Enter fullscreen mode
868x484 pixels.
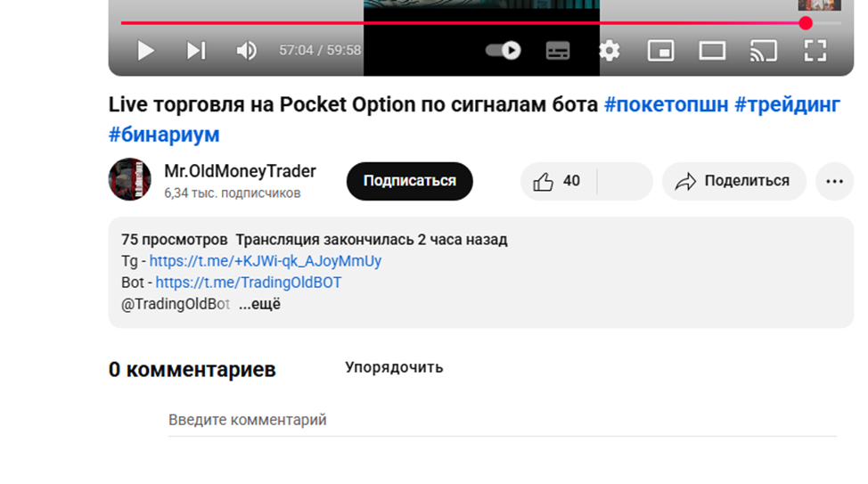coord(815,51)
